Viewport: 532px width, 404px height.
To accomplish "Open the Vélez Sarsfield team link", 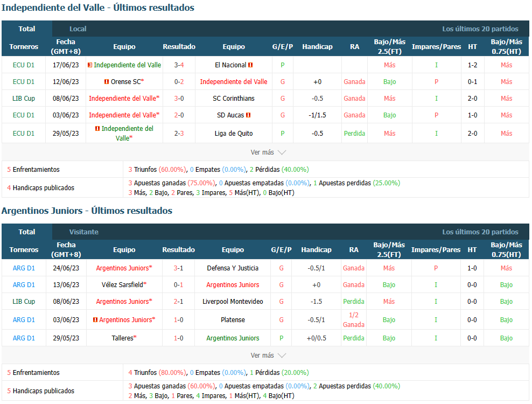I will pyautogui.click(x=122, y=284).
